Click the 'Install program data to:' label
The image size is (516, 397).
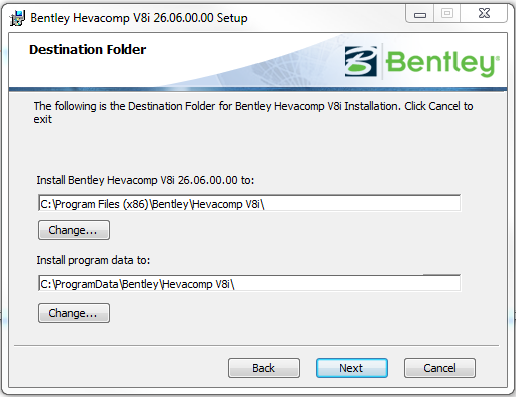[93, 260]
